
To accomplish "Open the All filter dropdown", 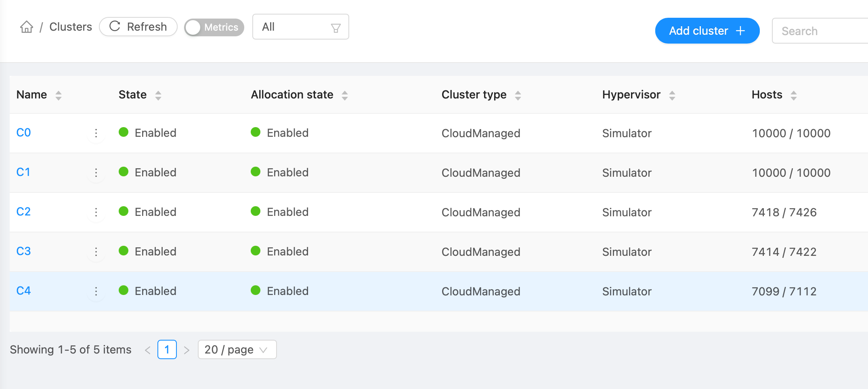I will 300,27.
